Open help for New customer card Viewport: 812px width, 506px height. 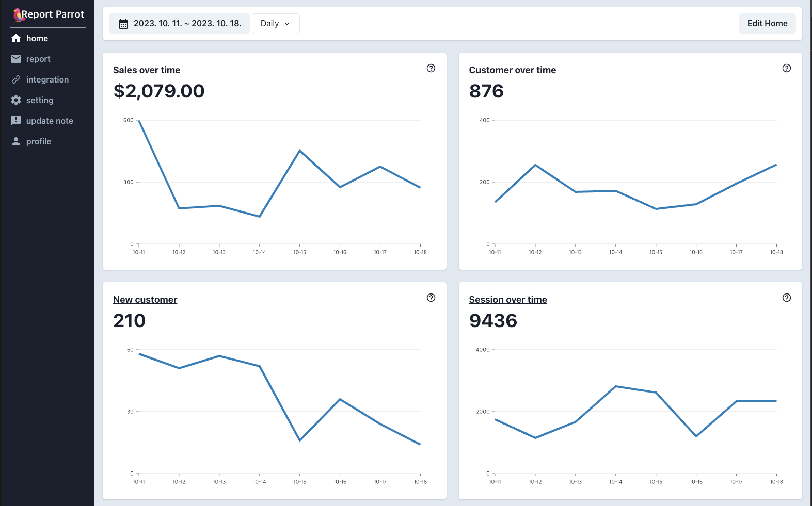click(x=431, y=298)
